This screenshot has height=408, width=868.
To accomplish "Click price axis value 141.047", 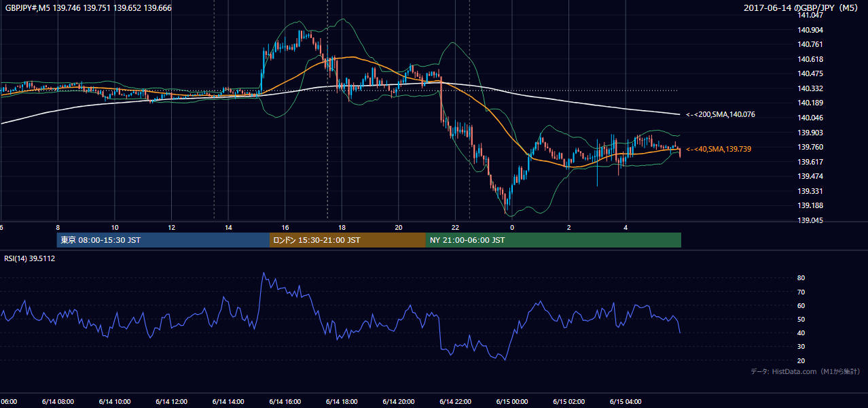I will pyautogui.click(x=810, y=15).
